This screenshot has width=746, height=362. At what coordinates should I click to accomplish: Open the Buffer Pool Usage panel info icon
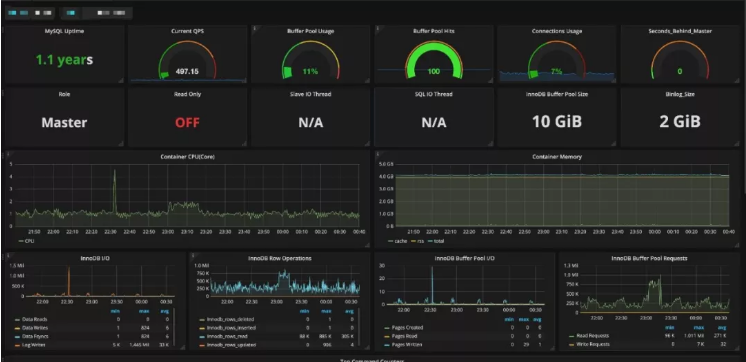(x=255, y=29)
